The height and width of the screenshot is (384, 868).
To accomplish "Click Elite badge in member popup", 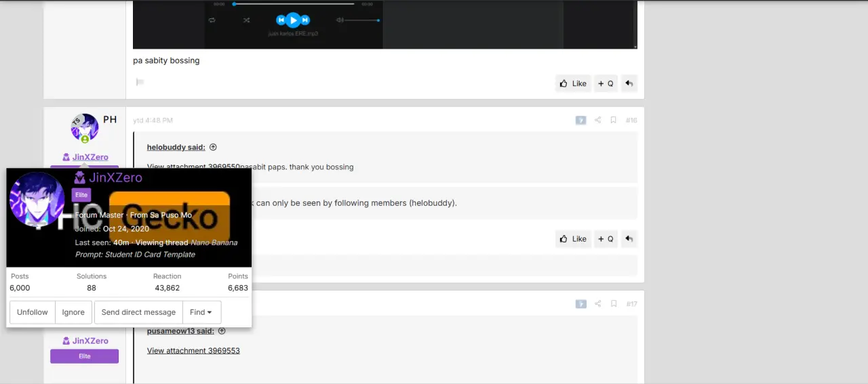I will click(81, 195).
